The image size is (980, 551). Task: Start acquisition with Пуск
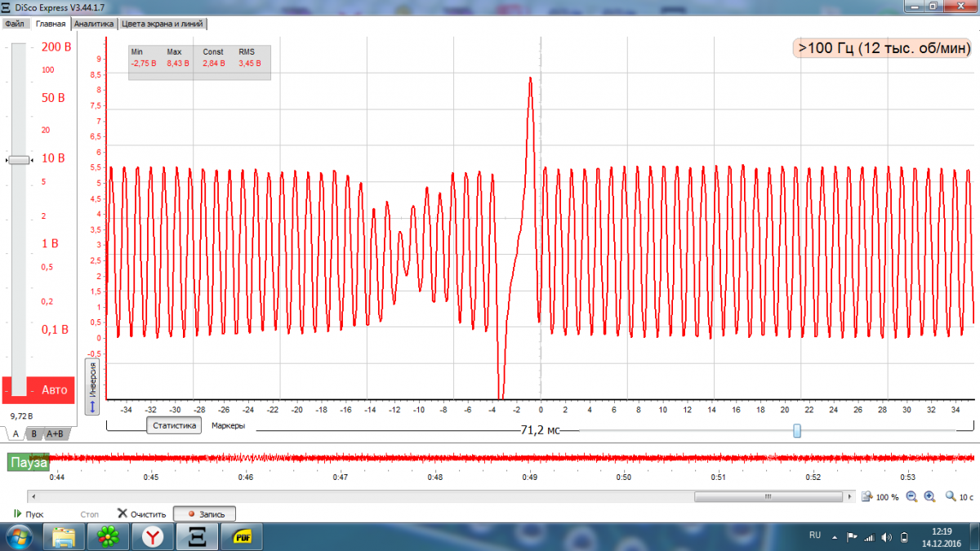(29, 514)
